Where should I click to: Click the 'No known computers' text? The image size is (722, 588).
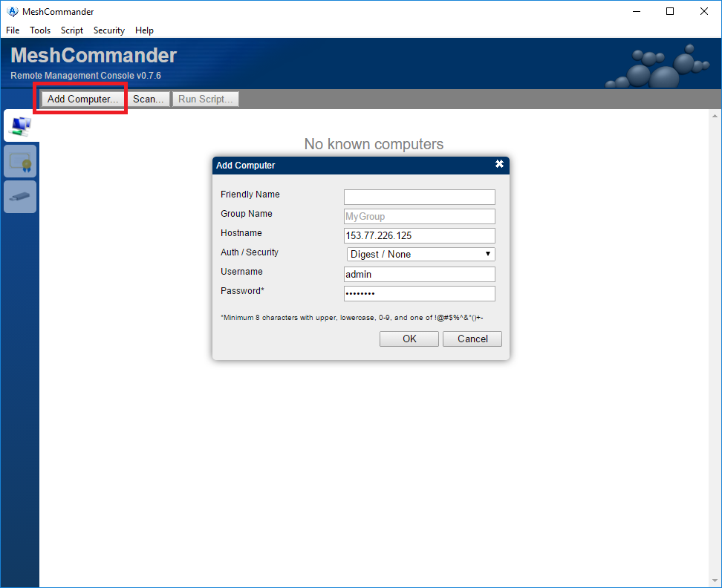(374, 144)
